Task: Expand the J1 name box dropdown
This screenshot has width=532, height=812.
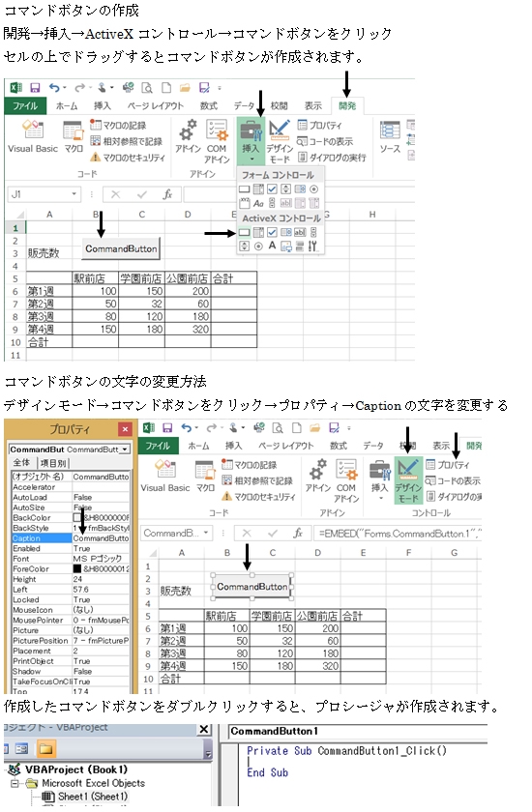Action: coord(74,194)
